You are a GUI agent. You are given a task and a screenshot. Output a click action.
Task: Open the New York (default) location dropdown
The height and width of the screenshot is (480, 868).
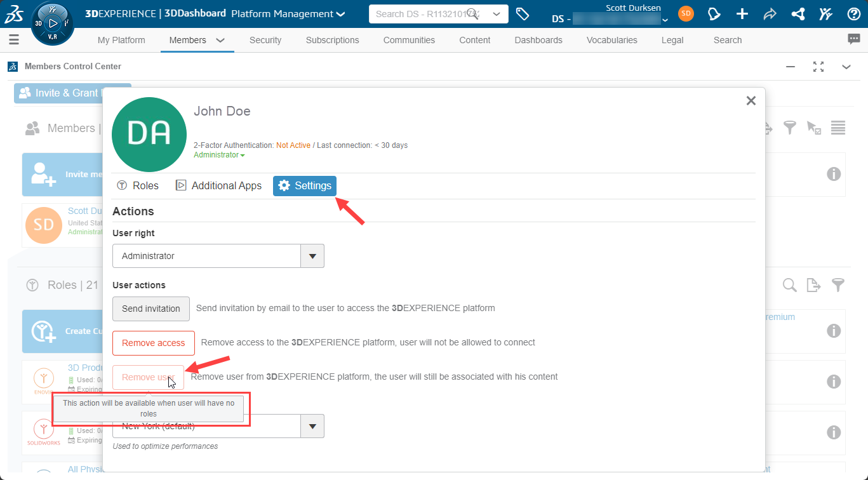click(x=218, y=426)
